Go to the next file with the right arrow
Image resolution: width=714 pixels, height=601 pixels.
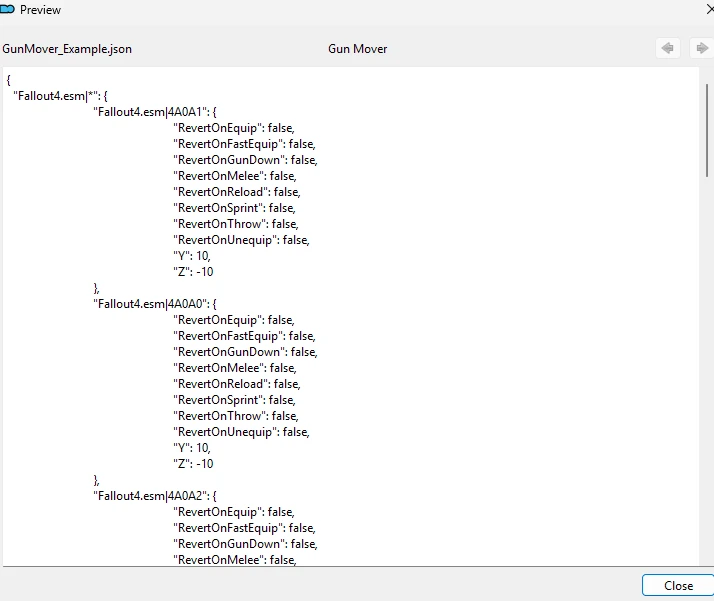click(702, 48)
